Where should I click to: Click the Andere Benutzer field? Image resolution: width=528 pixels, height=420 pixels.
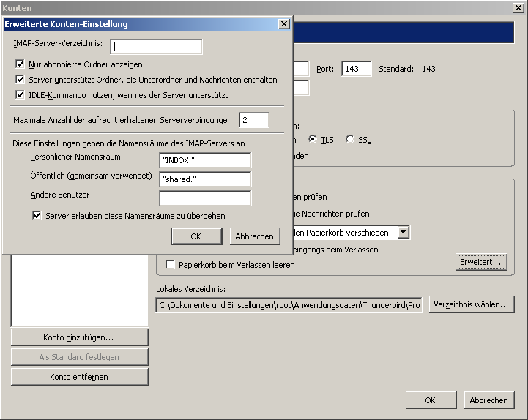205,198
